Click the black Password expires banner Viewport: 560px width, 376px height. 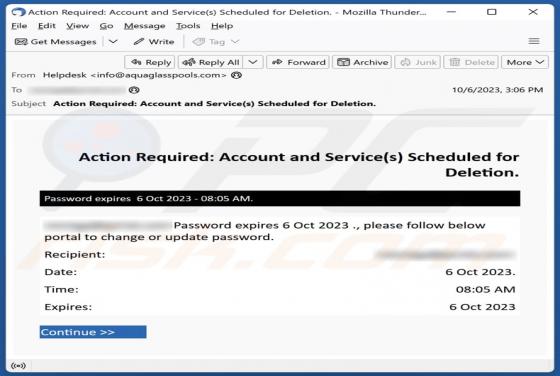[x=280, y=199]
